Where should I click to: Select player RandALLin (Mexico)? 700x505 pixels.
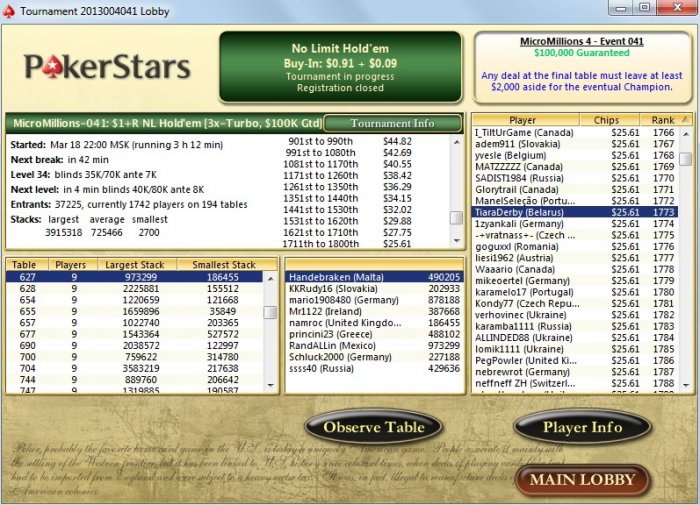[x=374, y=345]
